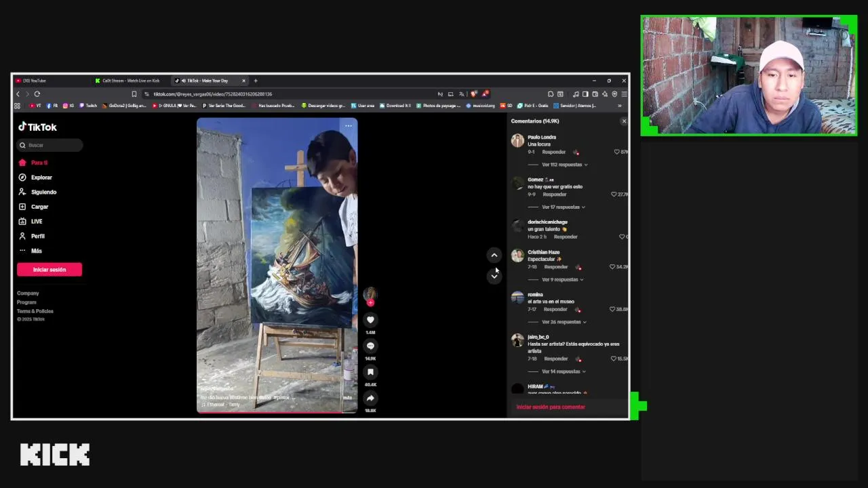
Task: Switch to YouTube browser tab
Action: point(51,81)
